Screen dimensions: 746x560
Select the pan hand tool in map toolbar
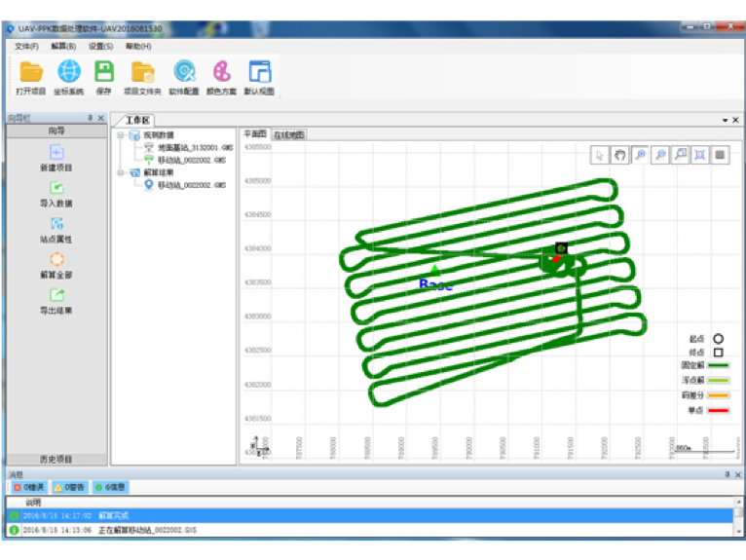click(619, 155)
